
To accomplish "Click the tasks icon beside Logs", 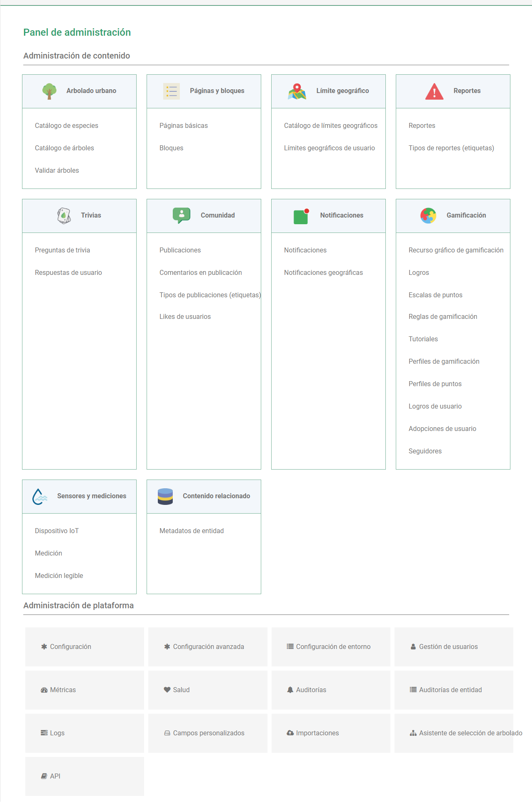I will 44,733.
